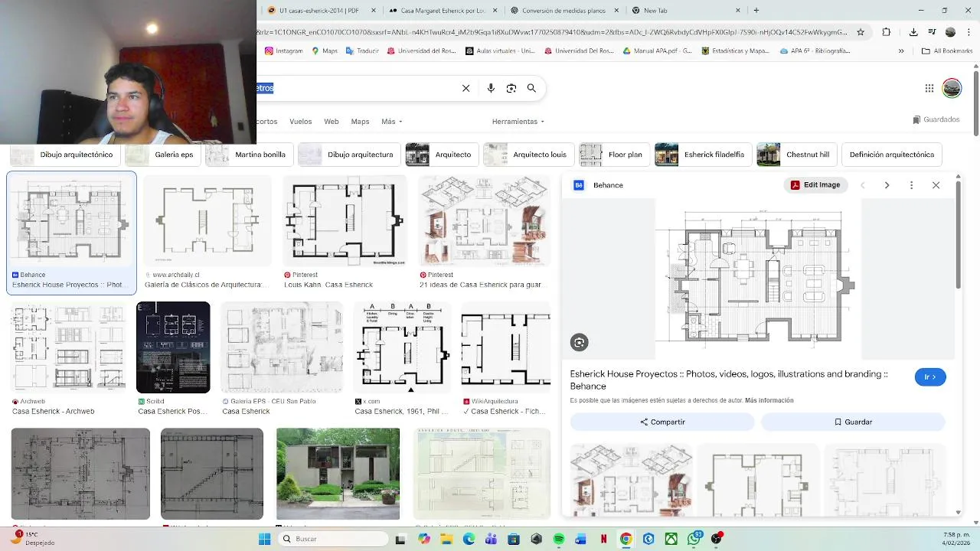Open archdaily.cl floor plan thumbnail

click(x=207, y=221)
